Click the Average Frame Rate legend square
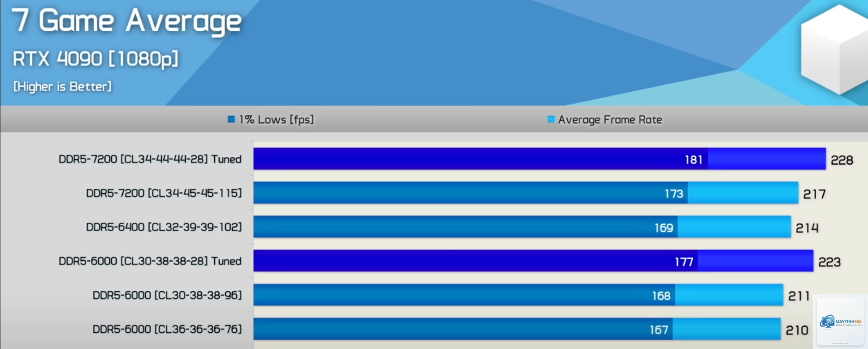This screenshot has height=349, width=868. 551,119
